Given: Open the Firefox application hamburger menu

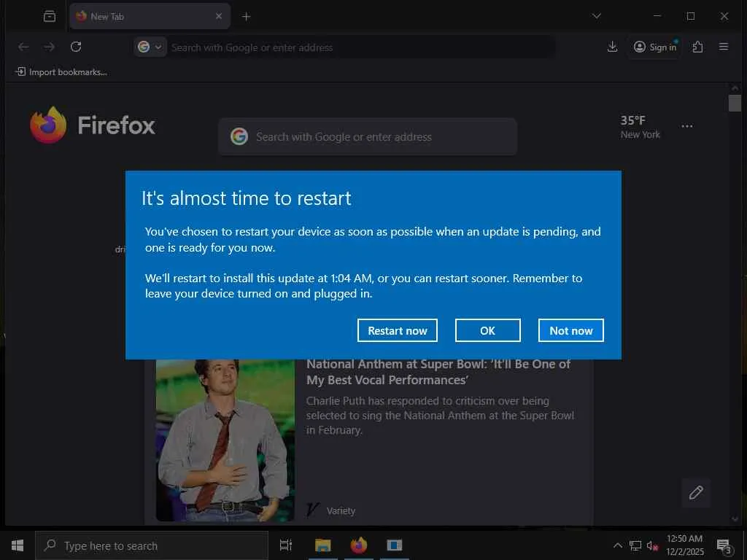Looking at the screenshot, I should click(x=724, y=47).
